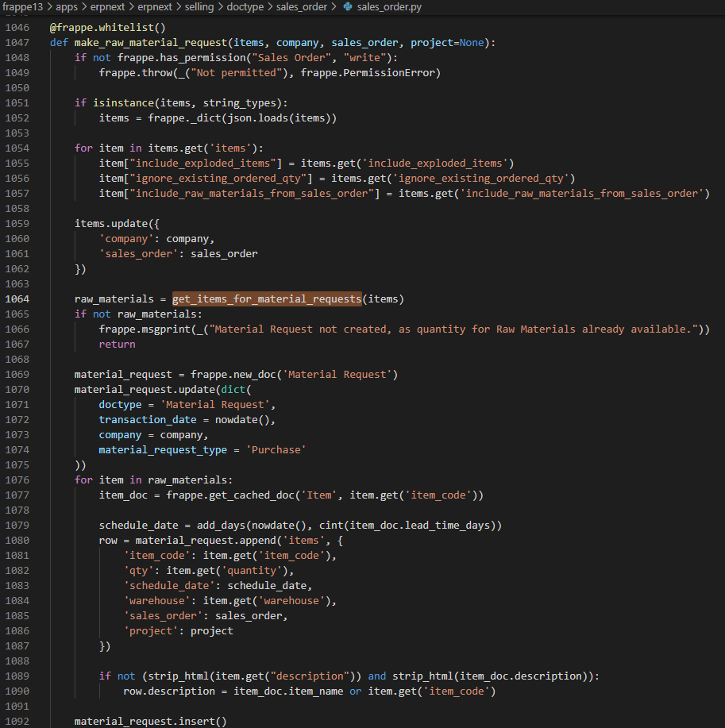Click add_days on line 1079
This screenshot has height=728, width=725.
pos(221,526)
